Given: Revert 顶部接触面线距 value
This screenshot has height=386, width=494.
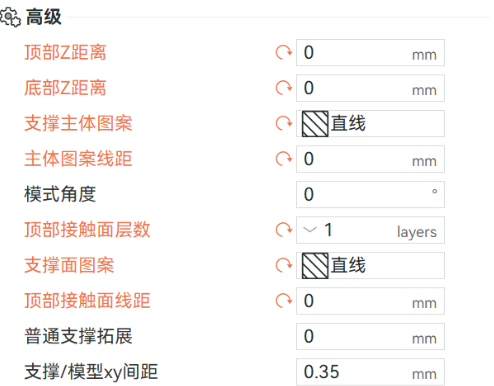Looking at the screenshot, I should [284, 301].
